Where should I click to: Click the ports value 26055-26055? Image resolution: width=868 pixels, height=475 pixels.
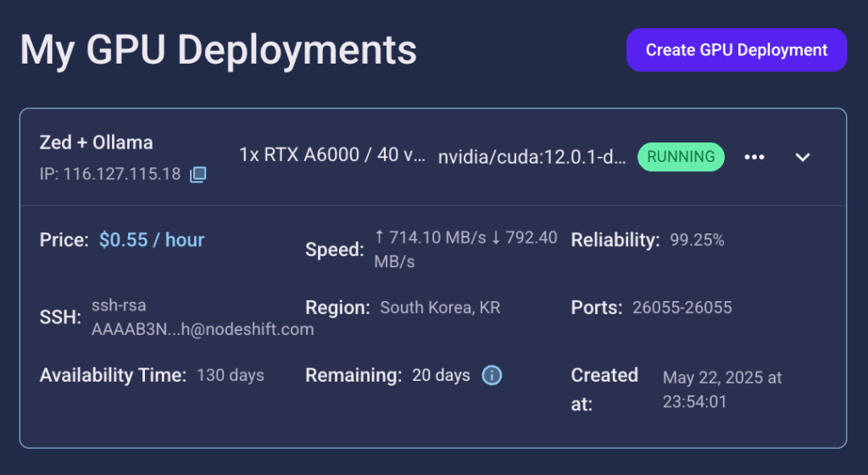pos(682,308)
